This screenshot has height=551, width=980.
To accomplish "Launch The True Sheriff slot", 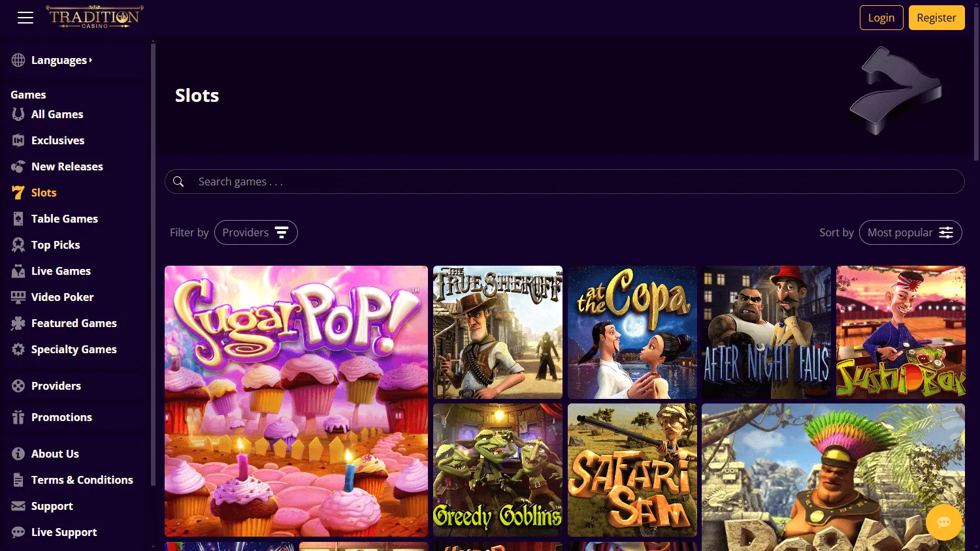I will coord(498,332).
